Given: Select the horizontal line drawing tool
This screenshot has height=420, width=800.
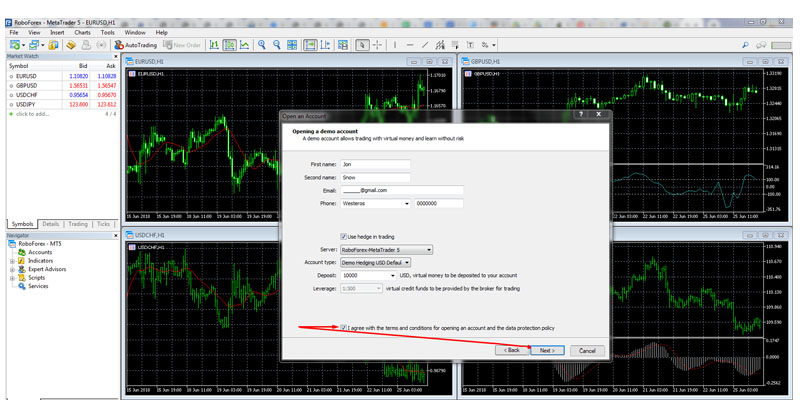Looking at the screenshot, I should (410, 45).
